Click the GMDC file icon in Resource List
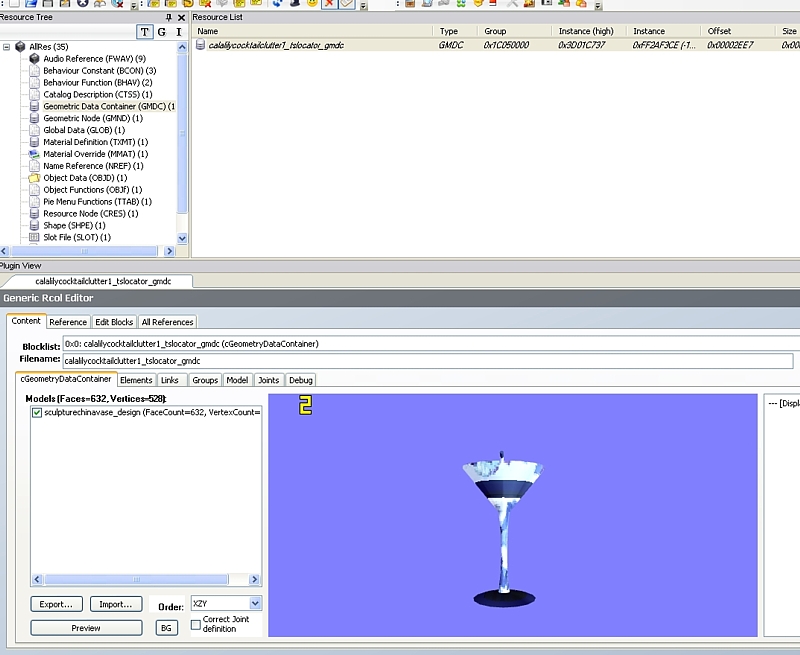Screen dimensions: 800x655 click(x=201, y=45)
